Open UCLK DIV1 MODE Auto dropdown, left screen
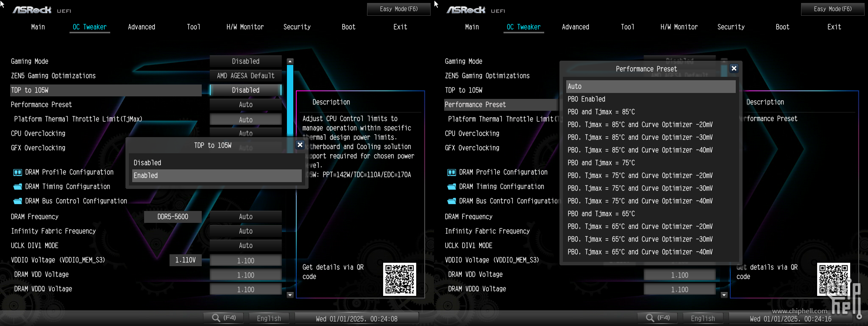Viewport: 868px width, 326px height. click(x=245, y=246)
